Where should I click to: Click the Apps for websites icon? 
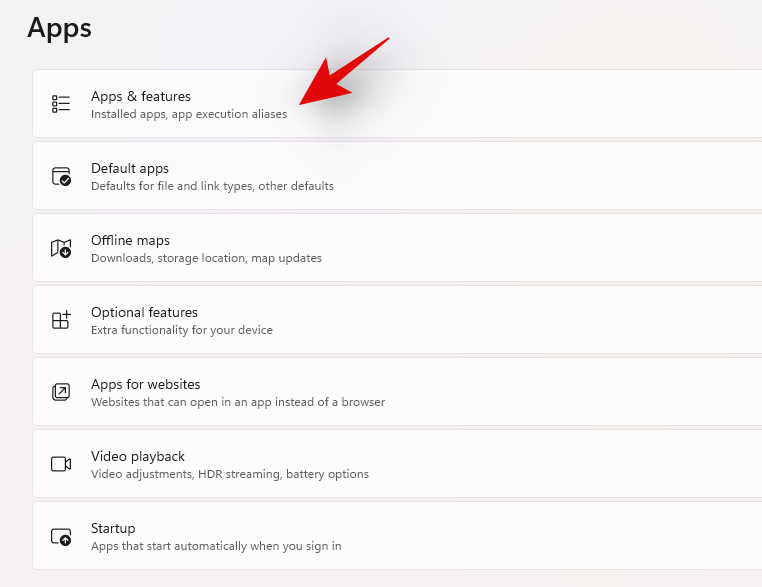tap(61, 392)
